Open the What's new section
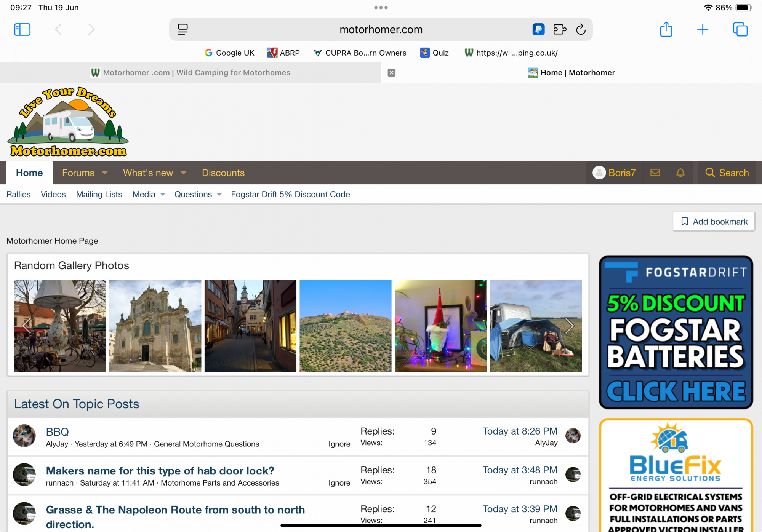 point(148,173)
